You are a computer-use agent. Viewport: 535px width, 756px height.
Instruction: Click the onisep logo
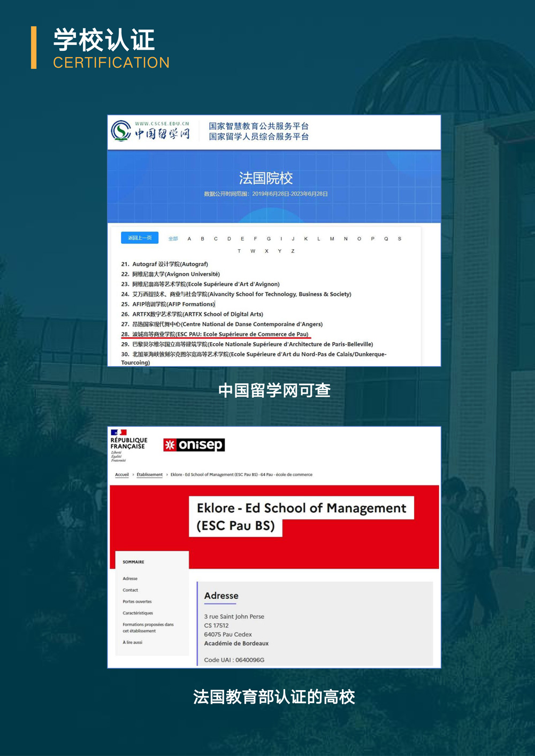[194, 445]
